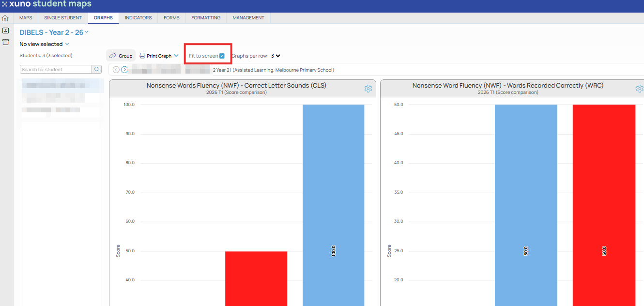Screen dimensions: 644x306
Task: Open the FORMATTING tab
Action: [206, 18]
